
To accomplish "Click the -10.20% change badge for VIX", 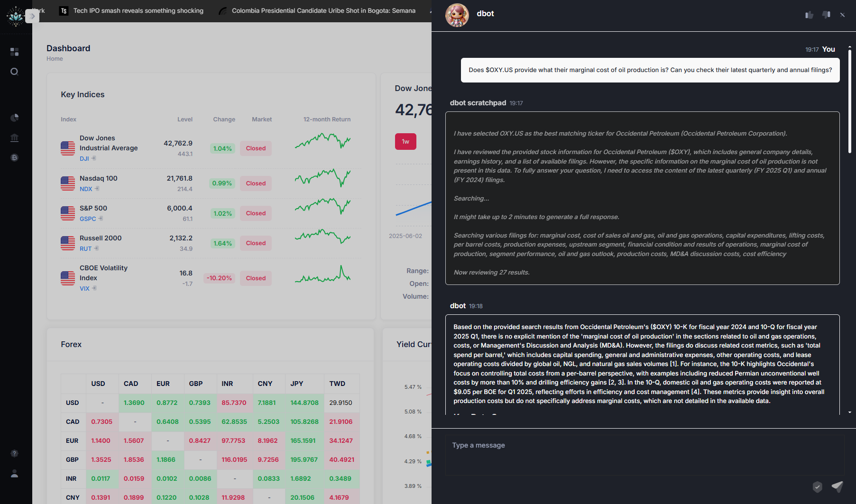I will (x=219, y=278).
